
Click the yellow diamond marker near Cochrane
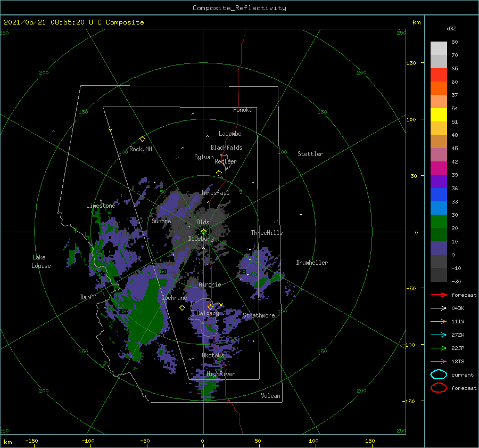pos(182,308)
